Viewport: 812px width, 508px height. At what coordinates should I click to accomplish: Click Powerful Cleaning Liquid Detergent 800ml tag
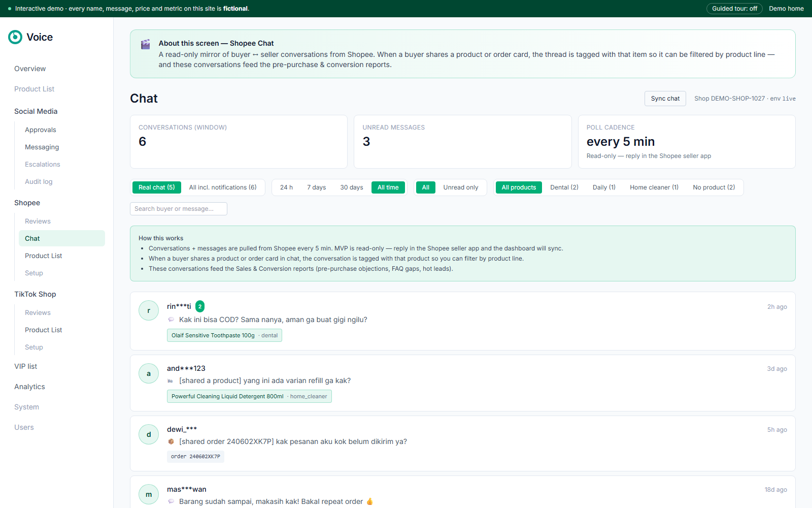click(x=249, y=396)
